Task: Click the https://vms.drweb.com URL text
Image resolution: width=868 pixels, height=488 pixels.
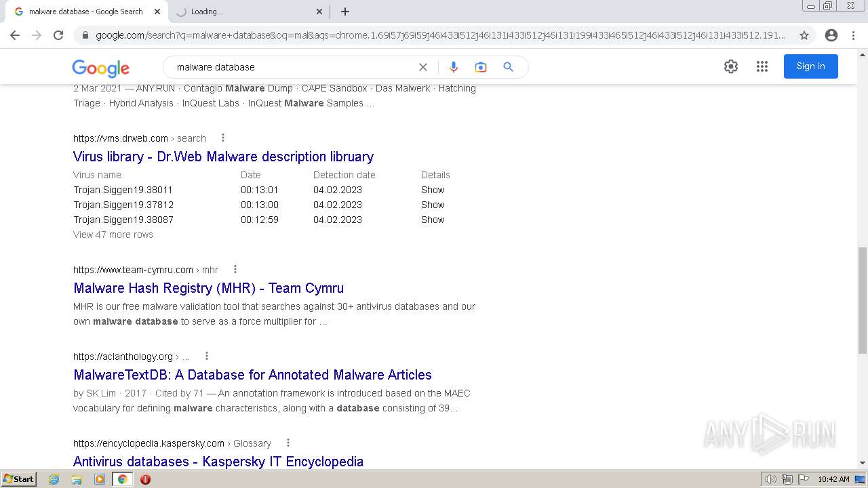Action: (x=121, y=138)
